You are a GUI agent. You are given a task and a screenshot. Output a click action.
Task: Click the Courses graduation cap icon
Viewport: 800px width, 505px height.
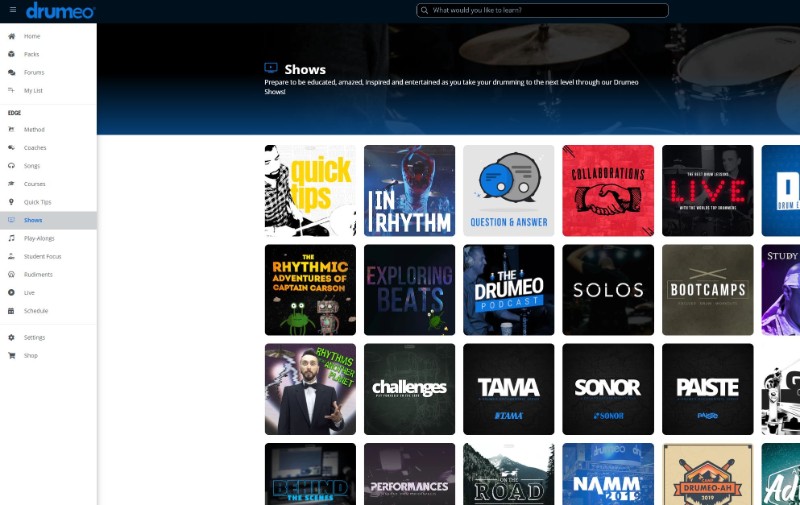click(11, 184)
